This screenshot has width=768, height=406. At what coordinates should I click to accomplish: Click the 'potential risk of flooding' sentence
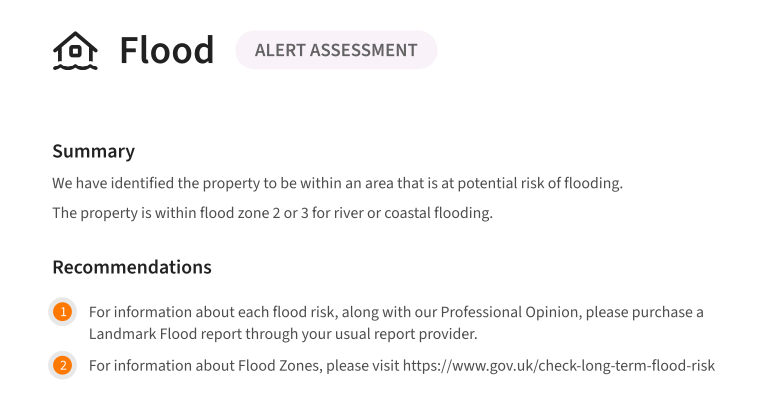[337, 183]
